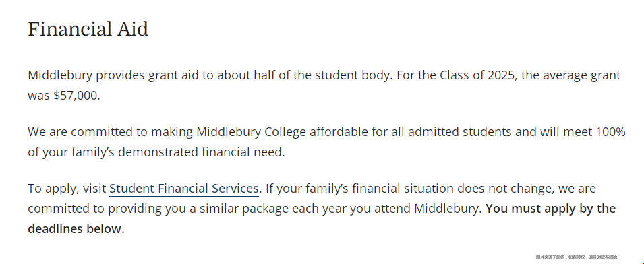Click the small watermark caption at bottom right
644x264 pixels.
[577, 257]
